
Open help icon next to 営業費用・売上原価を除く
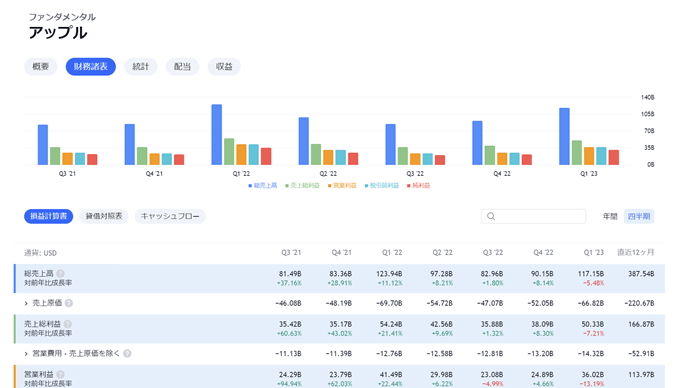(x=127, y=353)
